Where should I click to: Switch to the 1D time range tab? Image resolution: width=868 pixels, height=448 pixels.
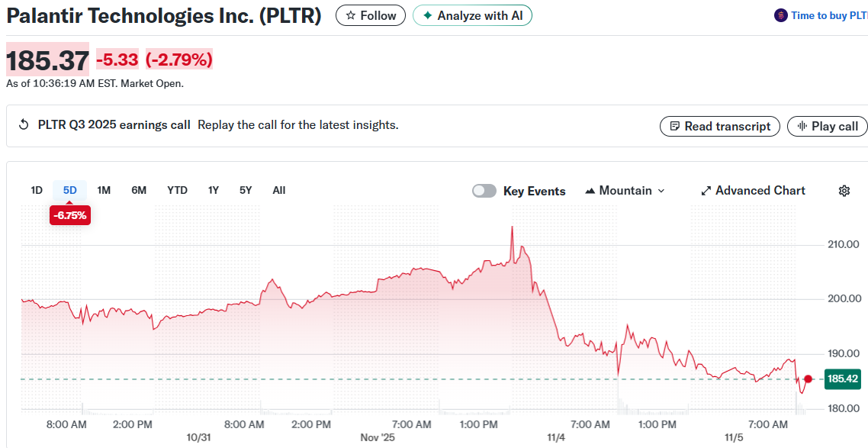tap(37, 190)
